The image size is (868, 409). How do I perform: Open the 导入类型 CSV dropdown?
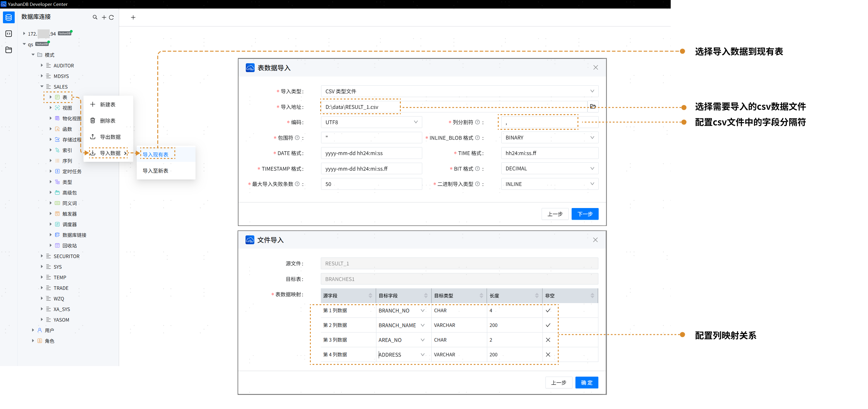pyautogui.click(x=459, y=91)
